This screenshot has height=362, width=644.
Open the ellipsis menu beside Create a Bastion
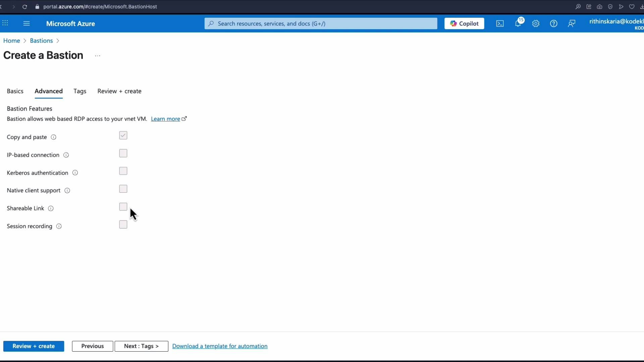pos(97,56)
